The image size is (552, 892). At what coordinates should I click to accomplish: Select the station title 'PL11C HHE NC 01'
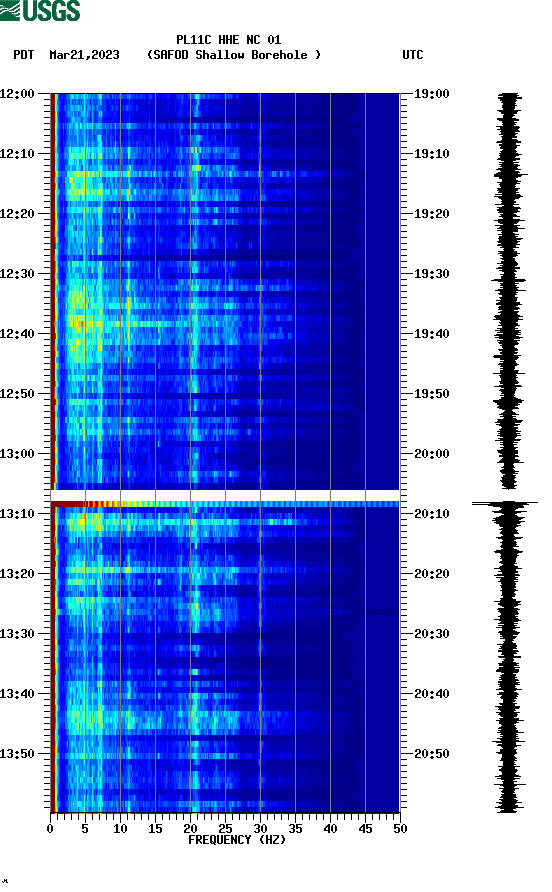coord(228,40)
